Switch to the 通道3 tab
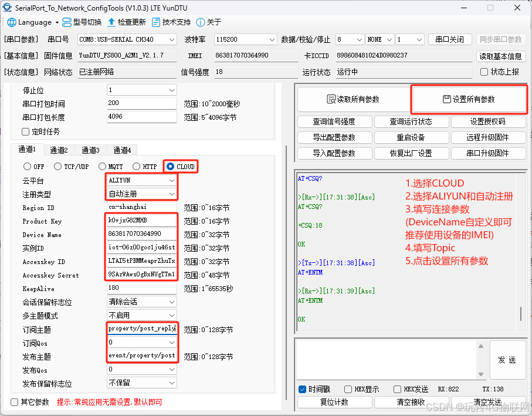Image resolution: width=532 pixels, height=416 pixels. (x=90, y=150)
